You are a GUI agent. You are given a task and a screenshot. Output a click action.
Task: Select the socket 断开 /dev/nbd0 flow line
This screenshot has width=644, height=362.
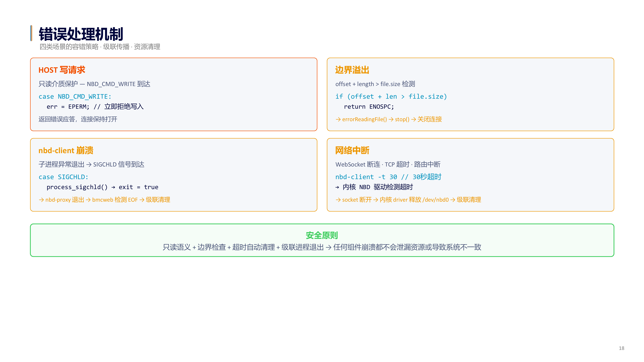[x=408, y=200]
